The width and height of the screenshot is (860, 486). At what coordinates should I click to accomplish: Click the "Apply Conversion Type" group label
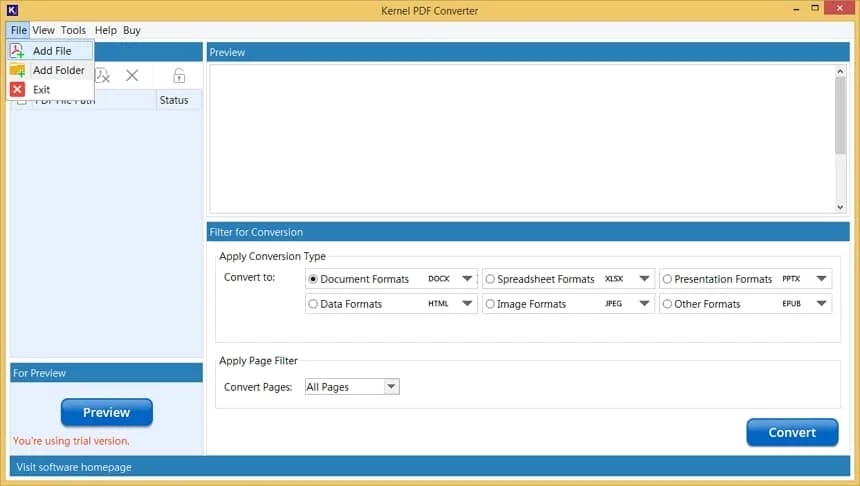tap(272, 256)
